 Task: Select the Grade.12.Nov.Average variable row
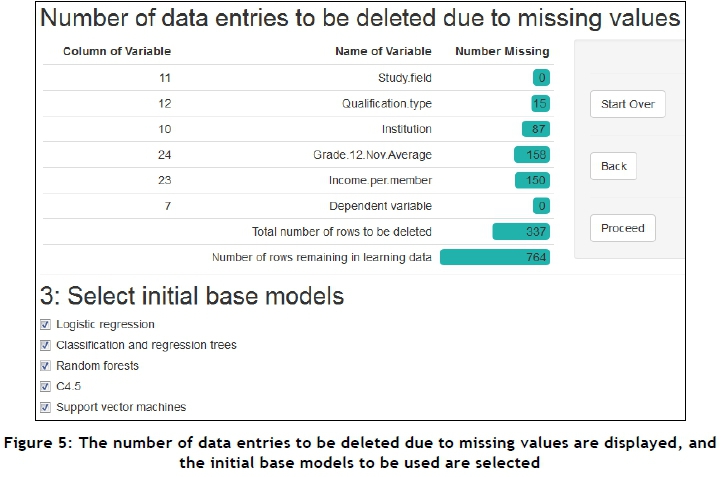pyautogui.click(x=371, y=155)
